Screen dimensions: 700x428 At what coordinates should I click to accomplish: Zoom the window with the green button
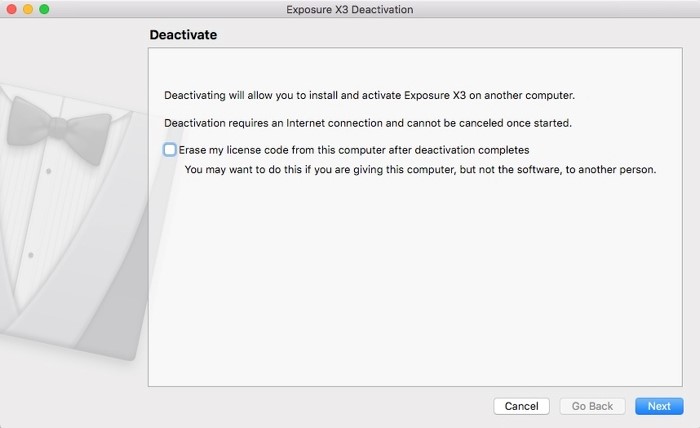click(44, 9)
